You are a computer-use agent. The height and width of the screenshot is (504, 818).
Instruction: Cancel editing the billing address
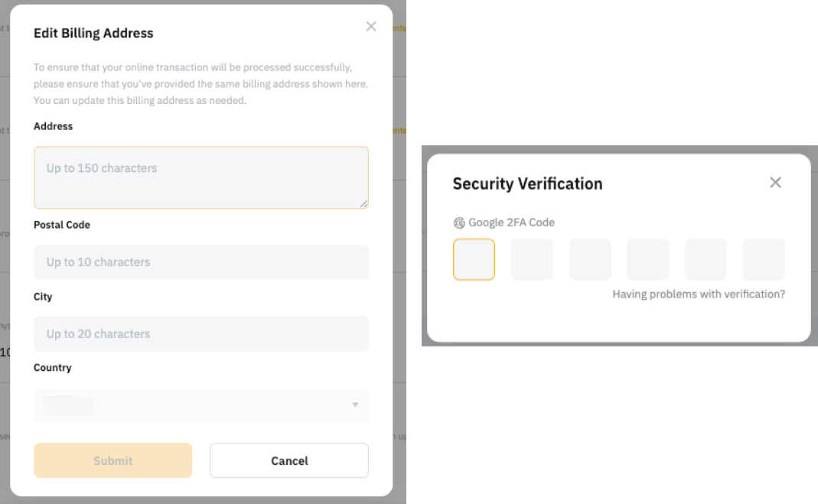coord(289,460)
